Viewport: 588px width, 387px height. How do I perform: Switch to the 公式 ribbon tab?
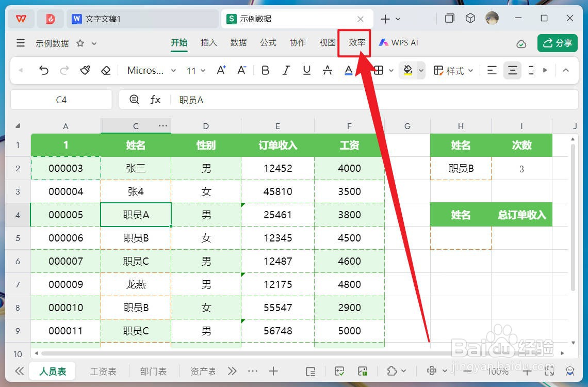[x=268, y=43]
